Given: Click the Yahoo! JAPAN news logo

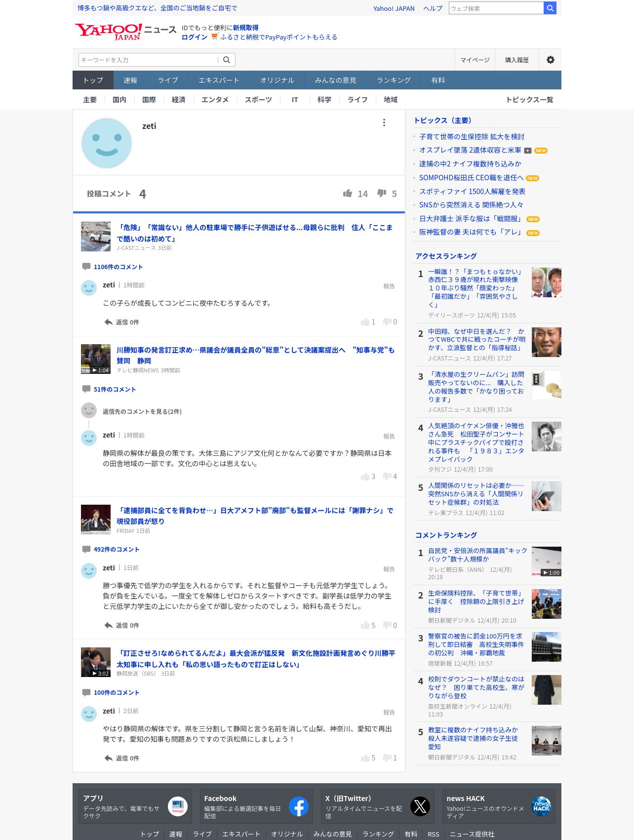Looking at the screenshot, I should (125, 32).
